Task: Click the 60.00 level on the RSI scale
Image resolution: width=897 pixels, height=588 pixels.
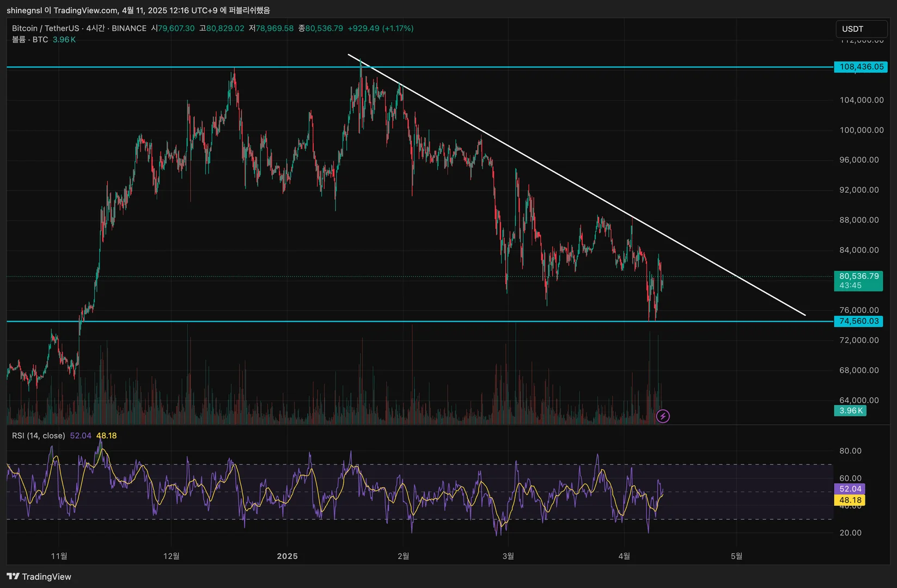Action: pos(850,478)
